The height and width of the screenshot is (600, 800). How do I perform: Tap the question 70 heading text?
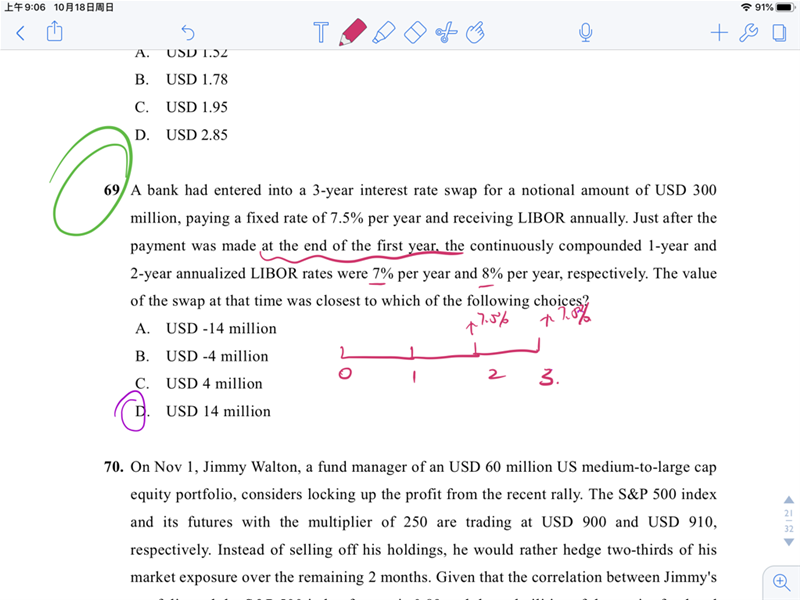click(x=113, y=467)
